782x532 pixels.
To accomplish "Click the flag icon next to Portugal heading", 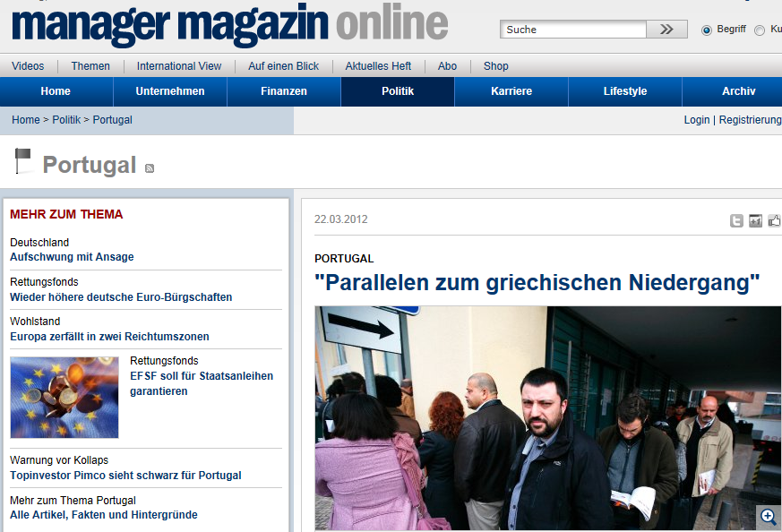I will click(22, 162).
